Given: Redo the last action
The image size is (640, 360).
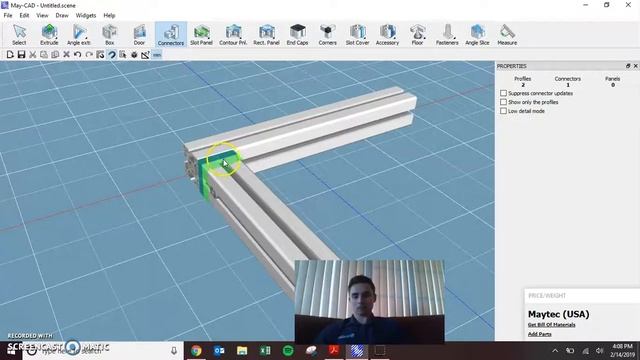Looking at the screenshot, I should [x=89, y=55].
